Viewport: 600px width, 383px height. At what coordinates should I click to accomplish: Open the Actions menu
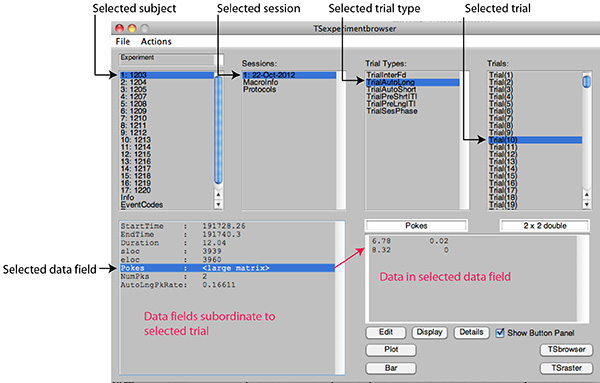156,41
